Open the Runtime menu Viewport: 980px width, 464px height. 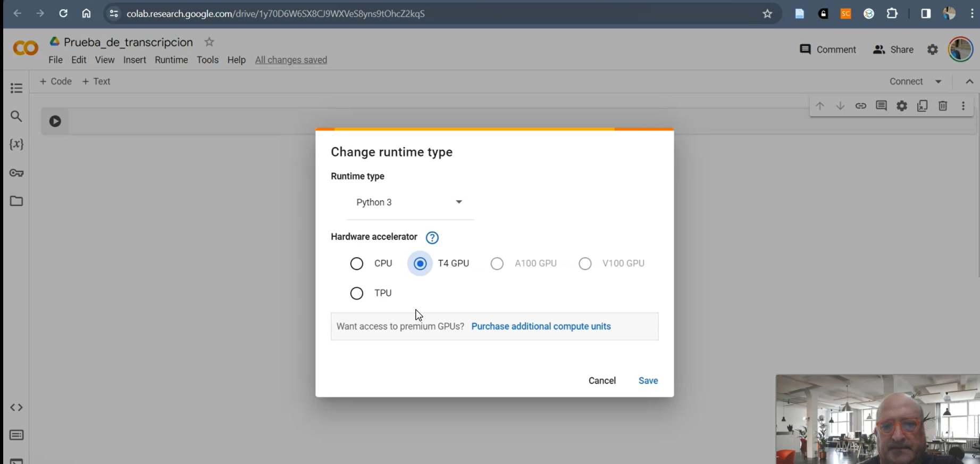click(x=171, y=60)
